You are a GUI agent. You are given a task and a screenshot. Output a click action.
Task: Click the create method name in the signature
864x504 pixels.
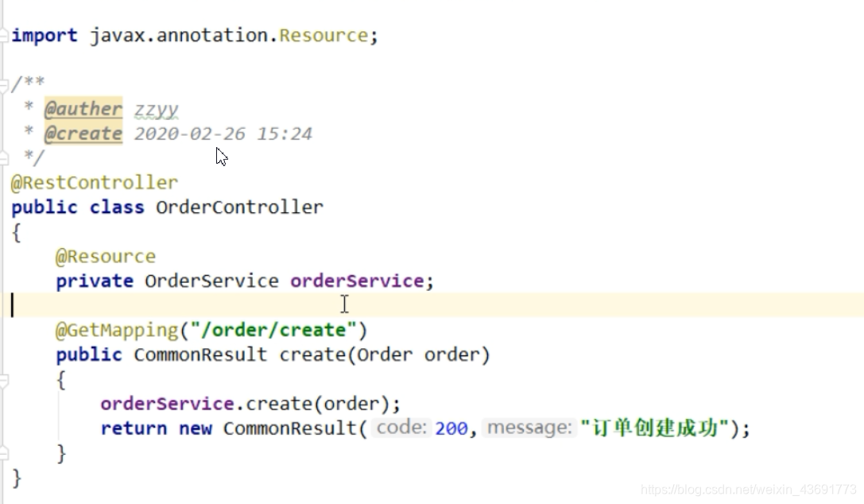point(312,355)
